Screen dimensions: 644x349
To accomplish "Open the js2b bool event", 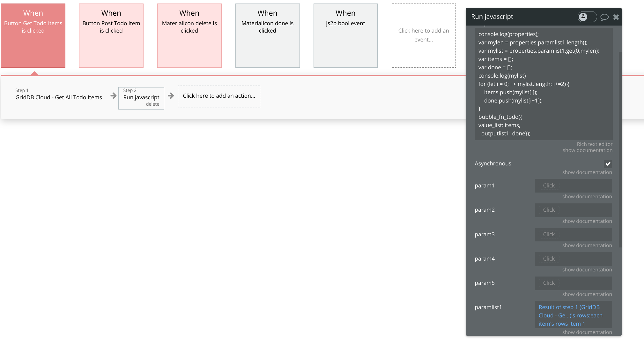I will (x=345, y=35).
